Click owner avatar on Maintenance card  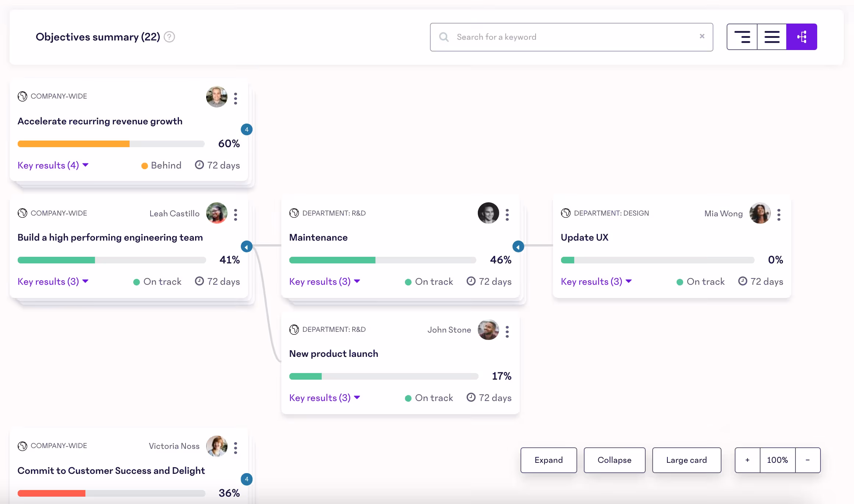[488, 213]
